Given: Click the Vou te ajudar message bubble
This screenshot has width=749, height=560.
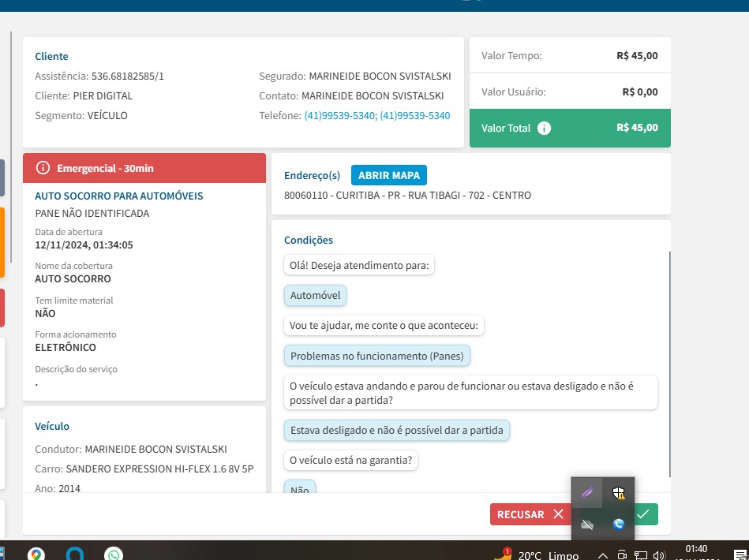Looking at the screenshot, I should [384, 326].
